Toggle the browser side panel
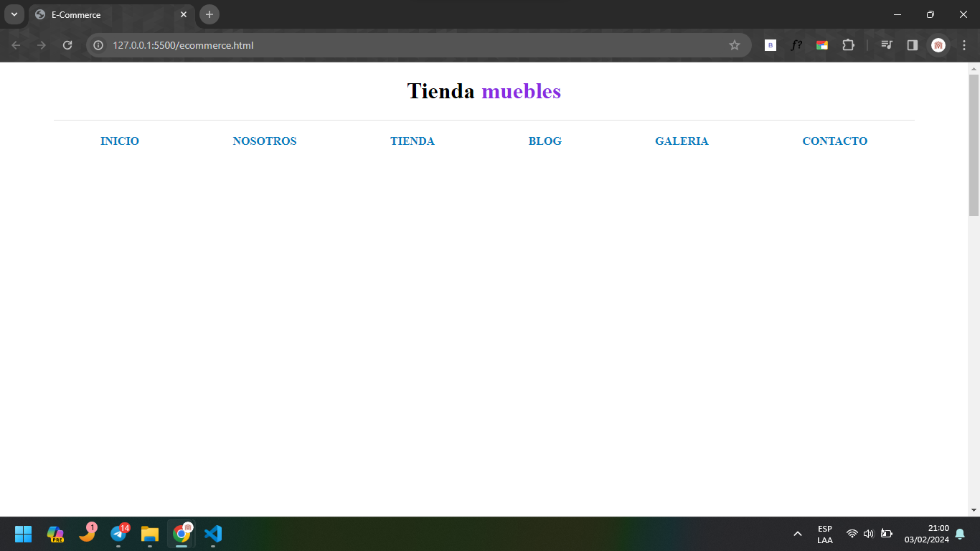 tap(913, 45)
